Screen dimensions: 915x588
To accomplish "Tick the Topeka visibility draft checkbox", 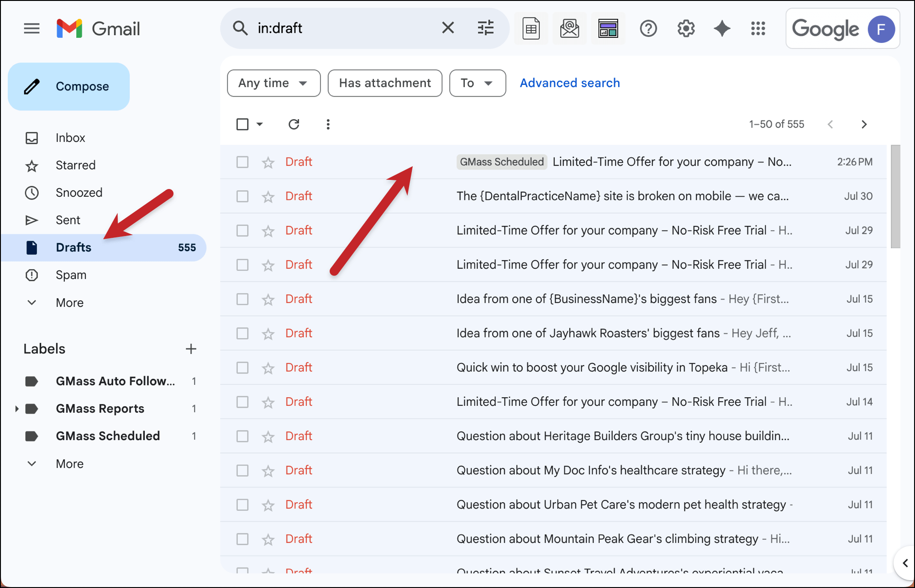I will [x=242, y=367].
